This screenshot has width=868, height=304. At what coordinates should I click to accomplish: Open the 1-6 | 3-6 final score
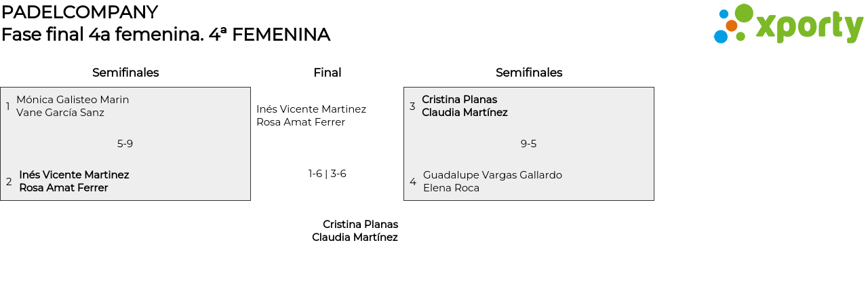[x=327, y=174]
